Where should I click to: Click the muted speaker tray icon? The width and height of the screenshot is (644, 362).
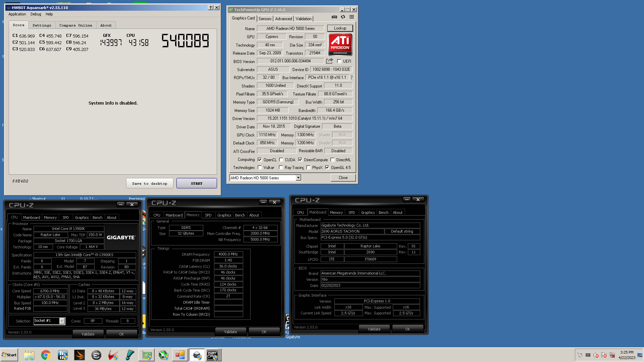click(x=596, y=355)
